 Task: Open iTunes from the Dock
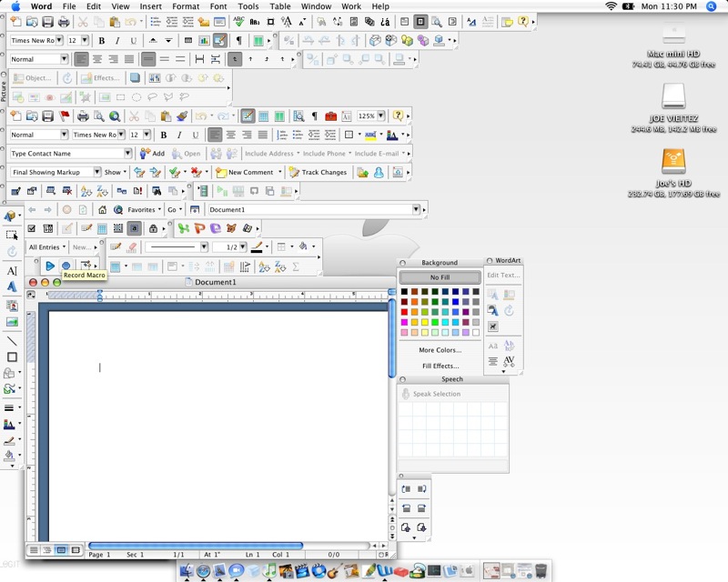click(x=269, y=570)
